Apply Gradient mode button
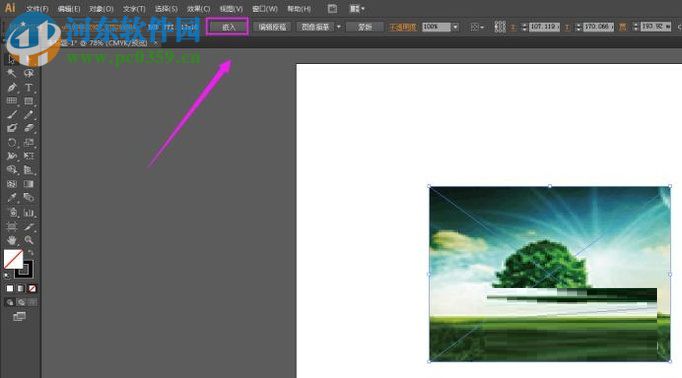682x378 pixels. [21, 288]
